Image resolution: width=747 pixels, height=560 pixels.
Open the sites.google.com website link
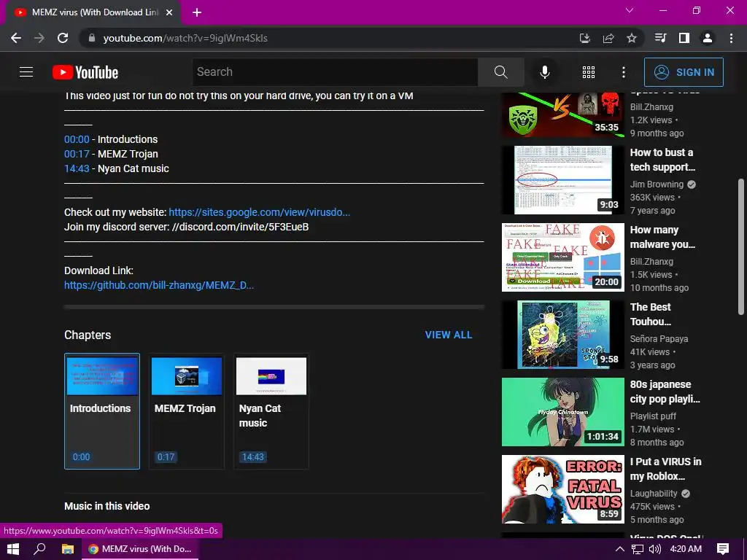(259, 212)
